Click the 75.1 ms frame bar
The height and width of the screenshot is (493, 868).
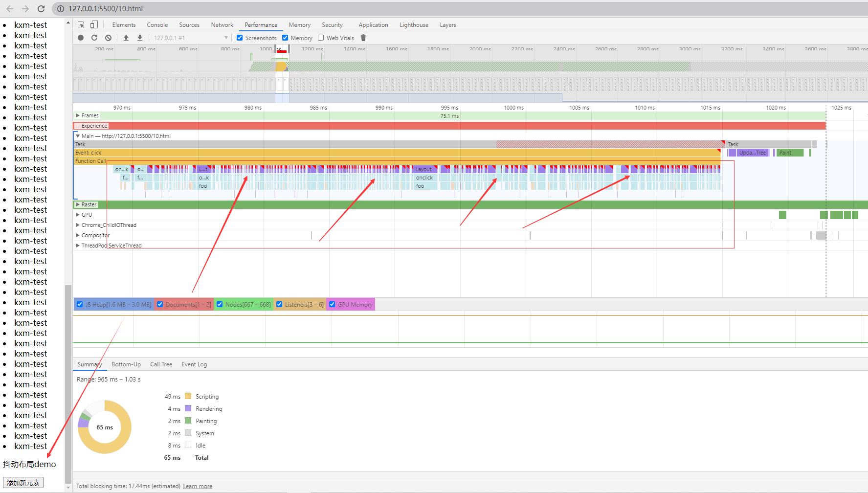coord(449,116)
